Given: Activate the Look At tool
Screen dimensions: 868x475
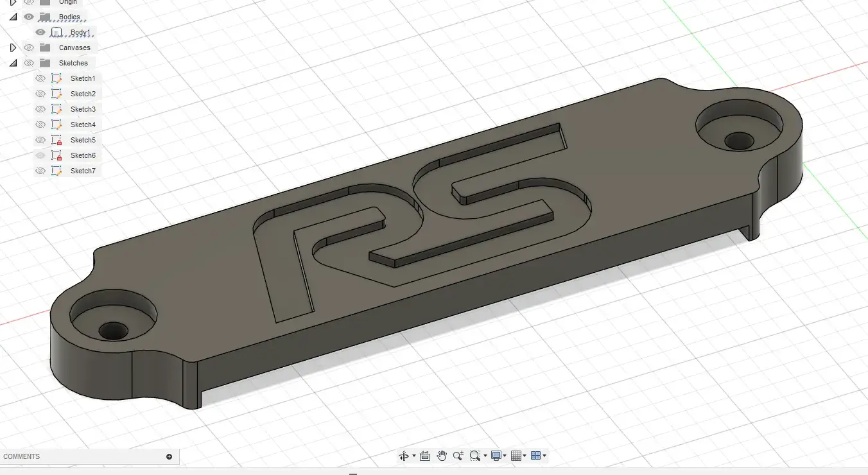Looking at the screenshot, I should [424, 456].
